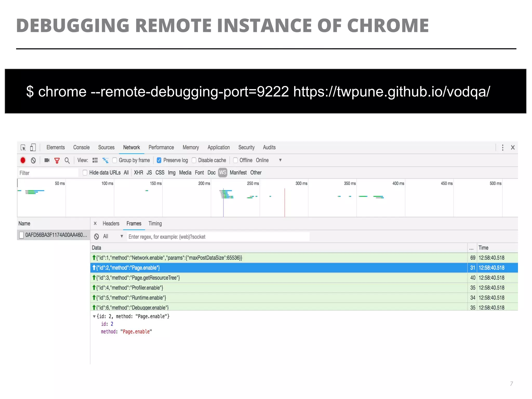This screenshot has width=532, height=399.
Task: Open network search with magnifier icon
Action: point(67,161)
